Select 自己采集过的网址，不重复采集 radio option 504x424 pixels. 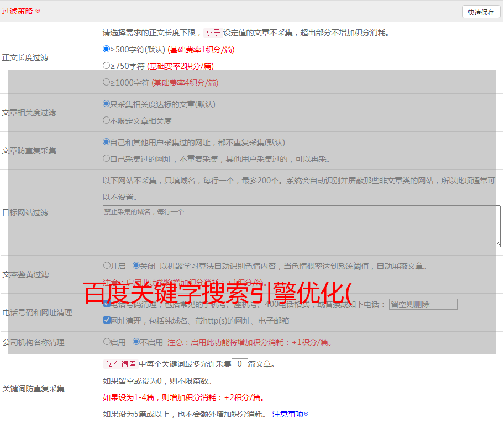[106, 158]
